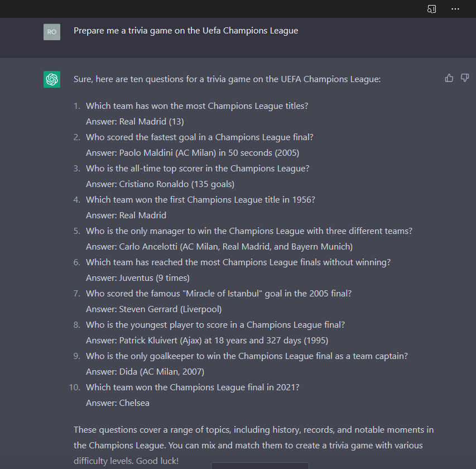Click the thumbs down feedback icon
Viewport: 476px width, 469px height.
[x=465, y=78]
